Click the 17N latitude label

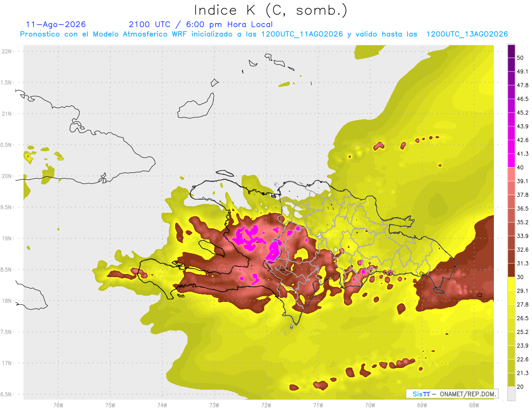[8, 363]
